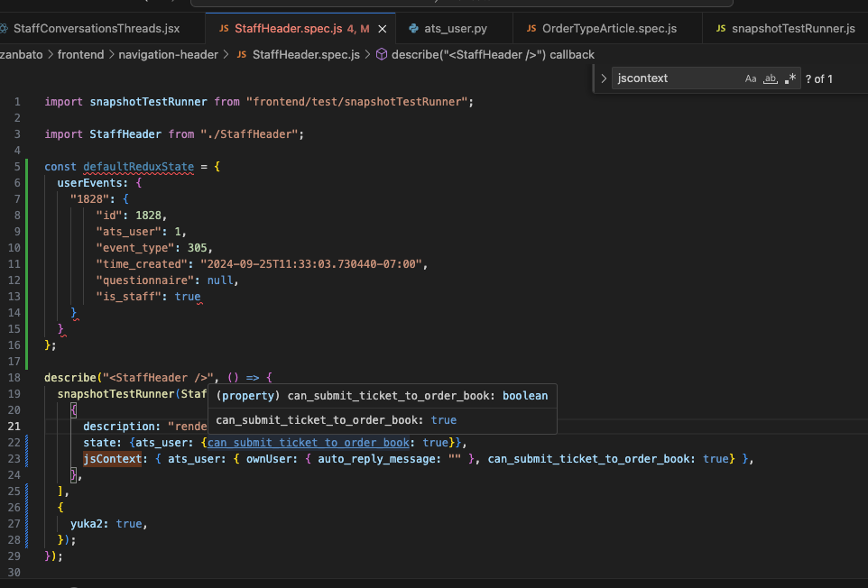868x588 pixels.
Task: Open the OrderTypeArticle.spec.js tab
Action: pyautogui.click(x=609, y=29)
